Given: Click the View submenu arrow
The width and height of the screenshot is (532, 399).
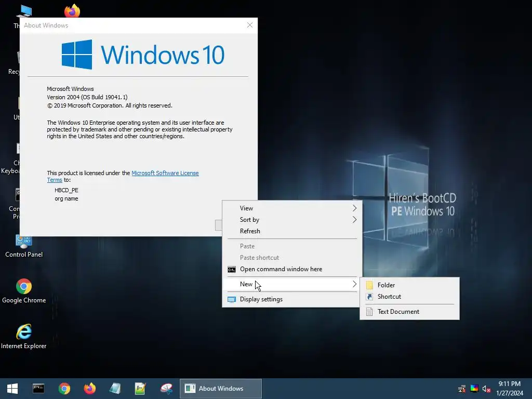Looking at the screenshot, I should tap(354, 208).
